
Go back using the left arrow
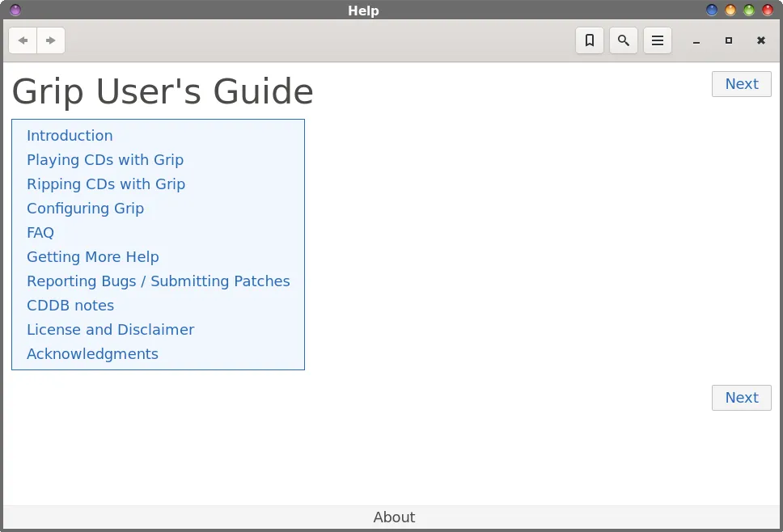(23, 40)
